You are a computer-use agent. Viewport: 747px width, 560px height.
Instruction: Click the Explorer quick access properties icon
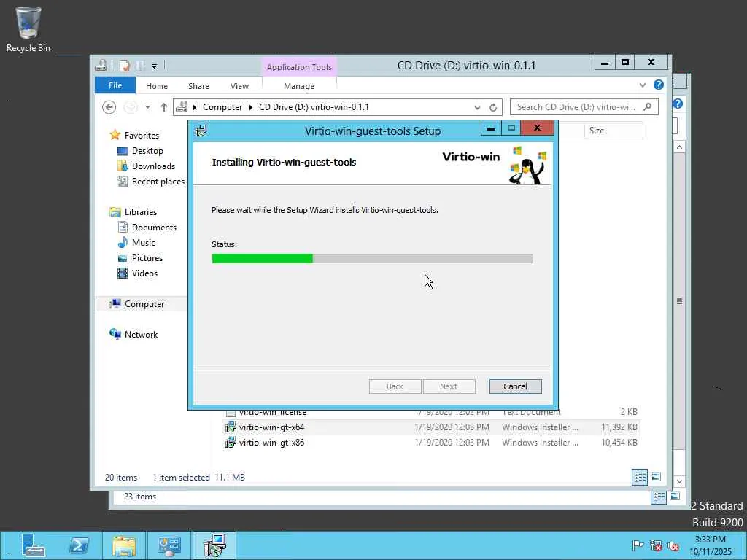(124, 65)
